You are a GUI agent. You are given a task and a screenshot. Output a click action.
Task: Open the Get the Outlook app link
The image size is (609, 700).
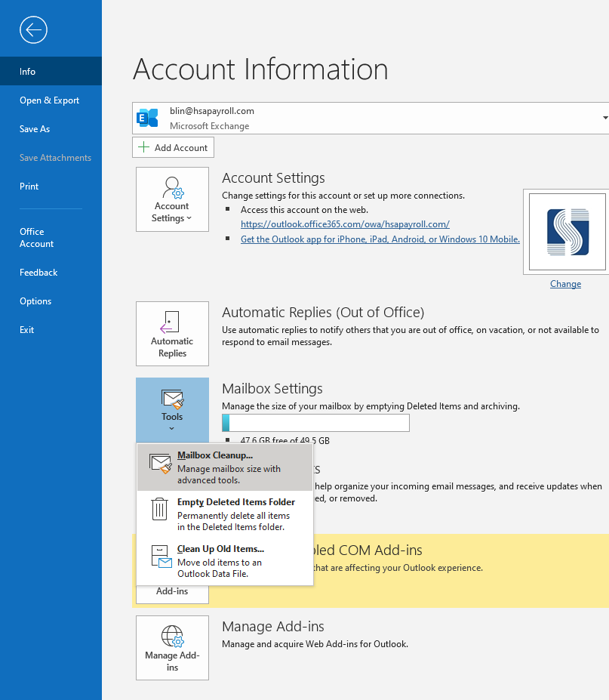pos(380,239)
